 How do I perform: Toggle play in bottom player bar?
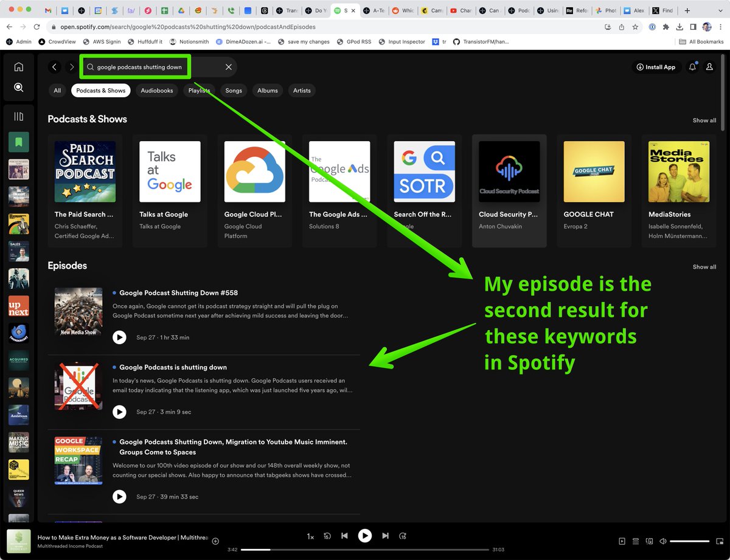coord(364,535)
